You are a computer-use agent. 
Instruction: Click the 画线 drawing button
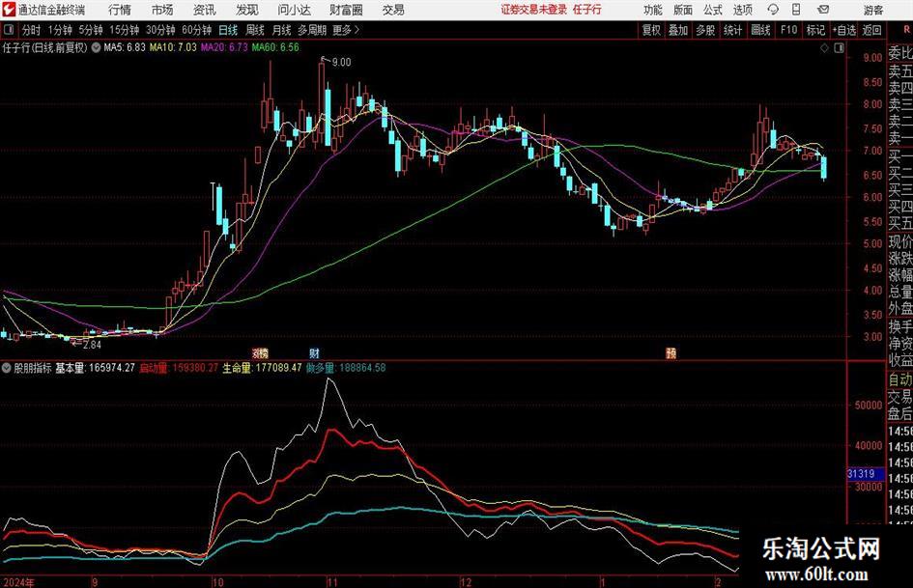pos(760,30)
